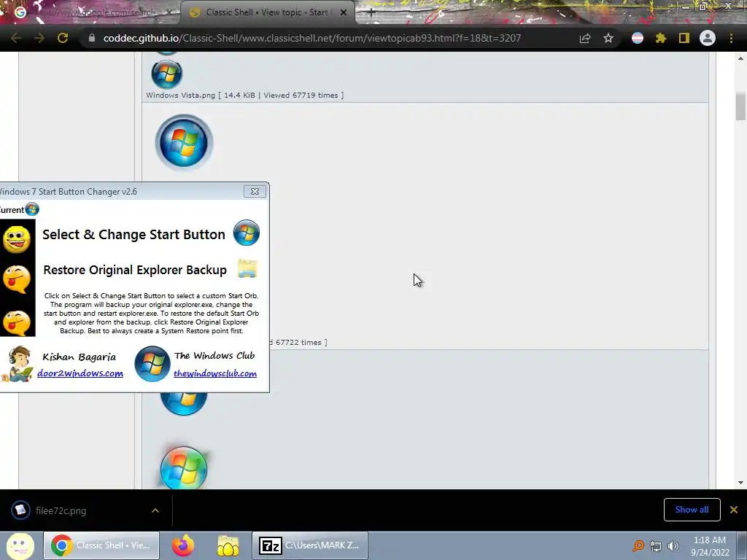Click the magnifier tray icon

click(638, 545)
